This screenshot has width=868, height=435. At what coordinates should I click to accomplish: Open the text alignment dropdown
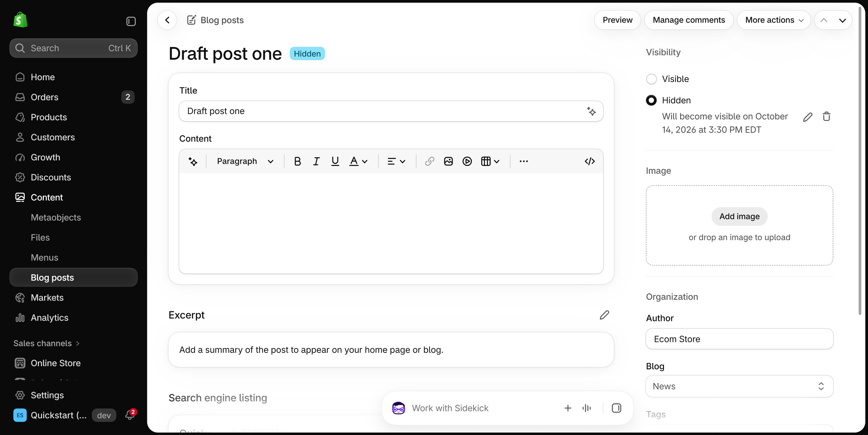[396, 161]
